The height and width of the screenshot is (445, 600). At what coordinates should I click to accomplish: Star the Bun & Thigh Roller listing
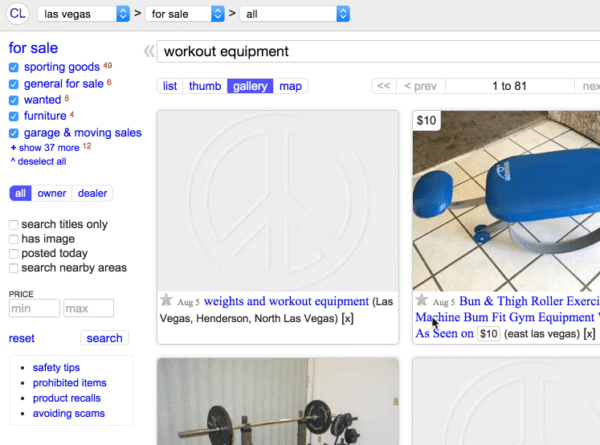[x=421, y=300]
